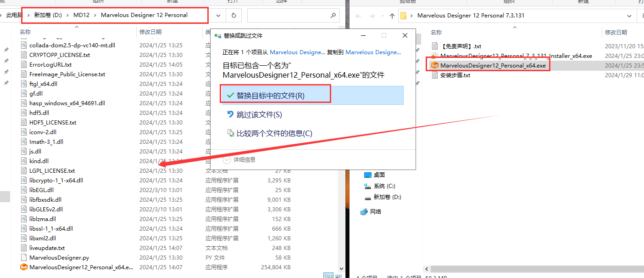Select liveupdate.txt in the file list

[x=47, y=248]
